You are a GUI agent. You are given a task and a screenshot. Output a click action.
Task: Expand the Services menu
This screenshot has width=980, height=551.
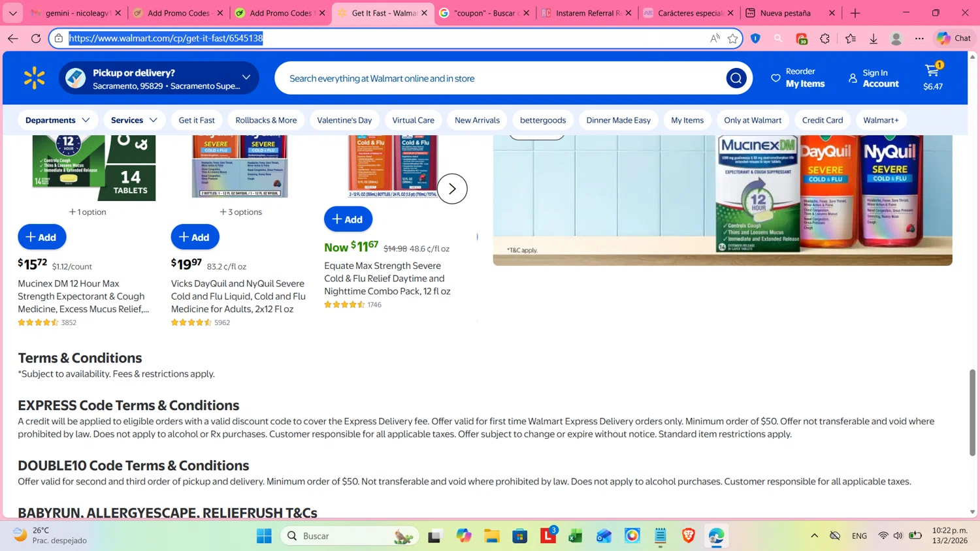click(134, 120)
